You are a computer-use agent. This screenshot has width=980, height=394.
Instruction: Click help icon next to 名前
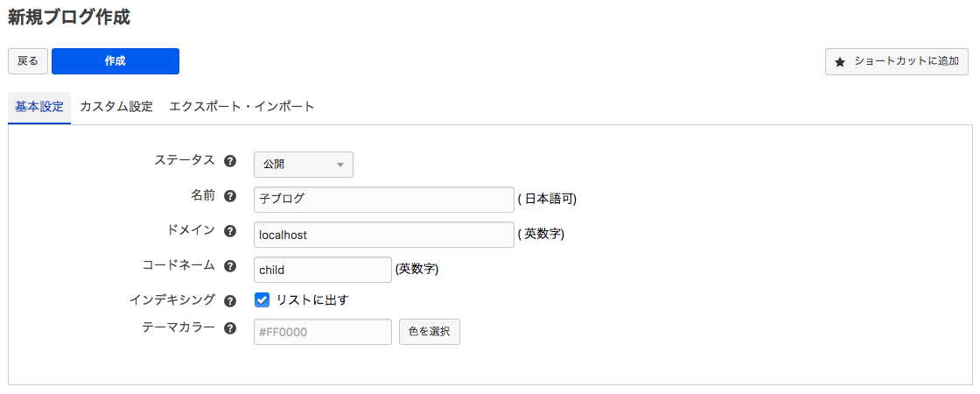pyautogui.click(x=230, y=196)
